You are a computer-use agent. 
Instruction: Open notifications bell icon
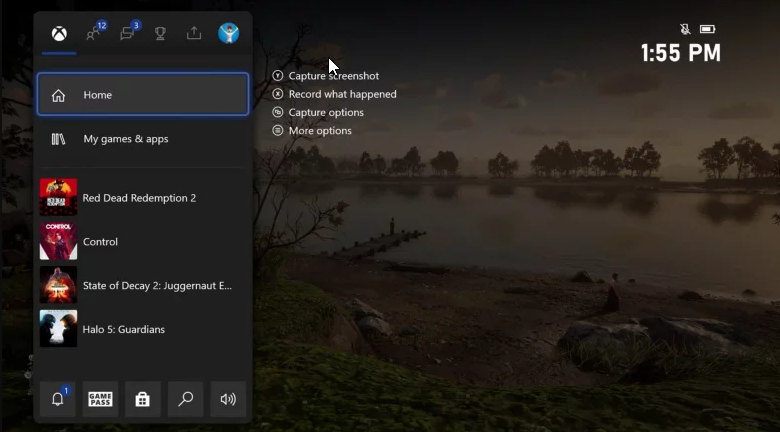(x=58, y=399)
